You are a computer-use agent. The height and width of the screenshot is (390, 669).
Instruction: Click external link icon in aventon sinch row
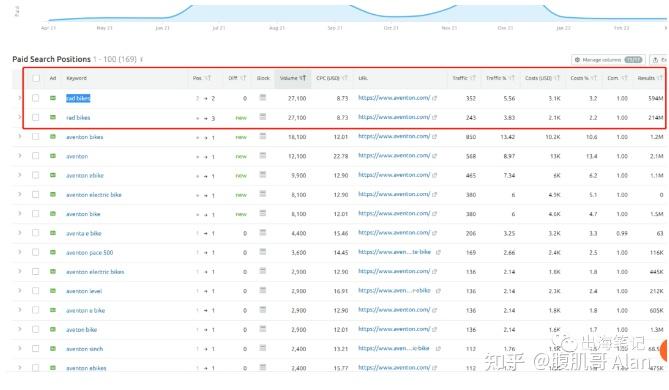click(438, 349)
